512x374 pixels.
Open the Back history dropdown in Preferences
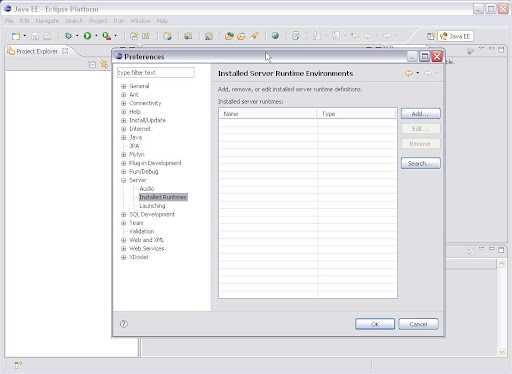[x=418, y=73]
